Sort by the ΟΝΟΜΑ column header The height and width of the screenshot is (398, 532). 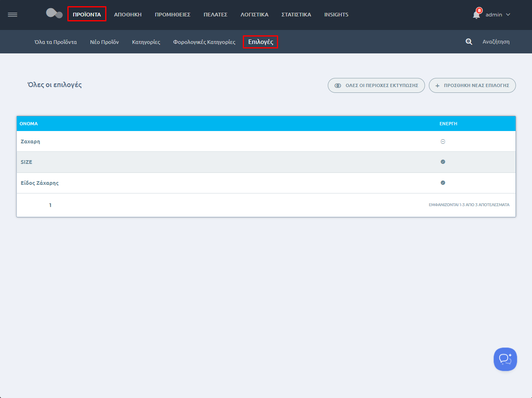(x=29, y=124)
